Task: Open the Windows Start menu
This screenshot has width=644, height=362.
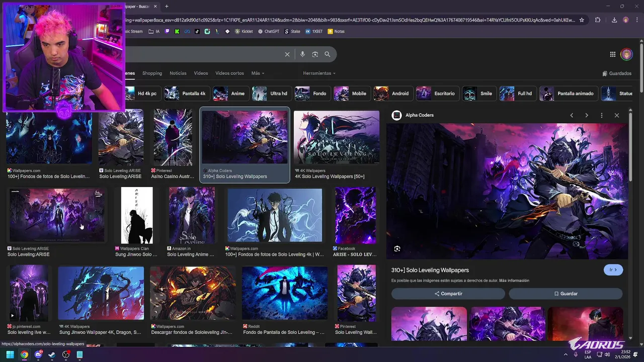Action: pos(10,354)
